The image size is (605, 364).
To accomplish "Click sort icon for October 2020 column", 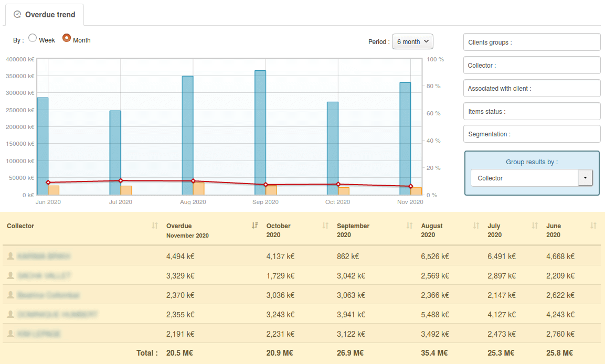I will click(x=325, y=226).
